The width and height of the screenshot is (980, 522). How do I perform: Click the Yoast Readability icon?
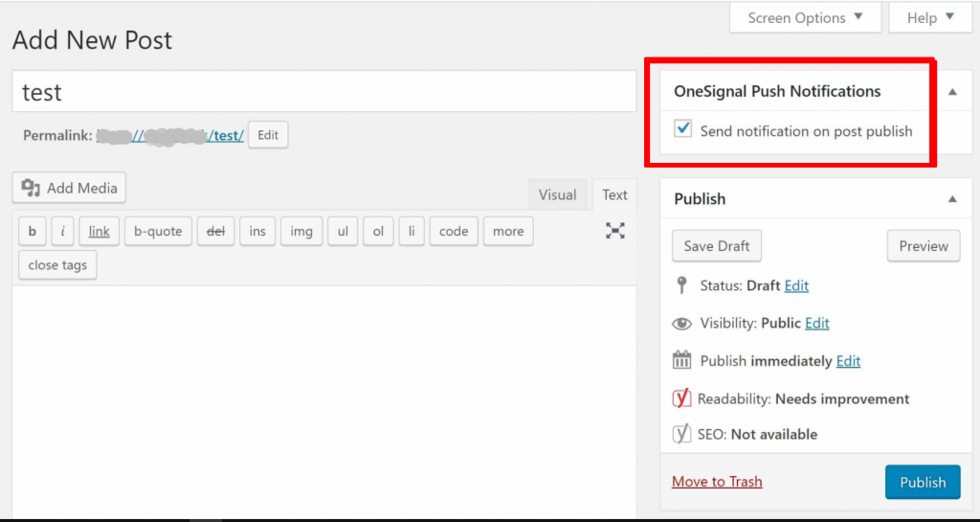point(681,398)
